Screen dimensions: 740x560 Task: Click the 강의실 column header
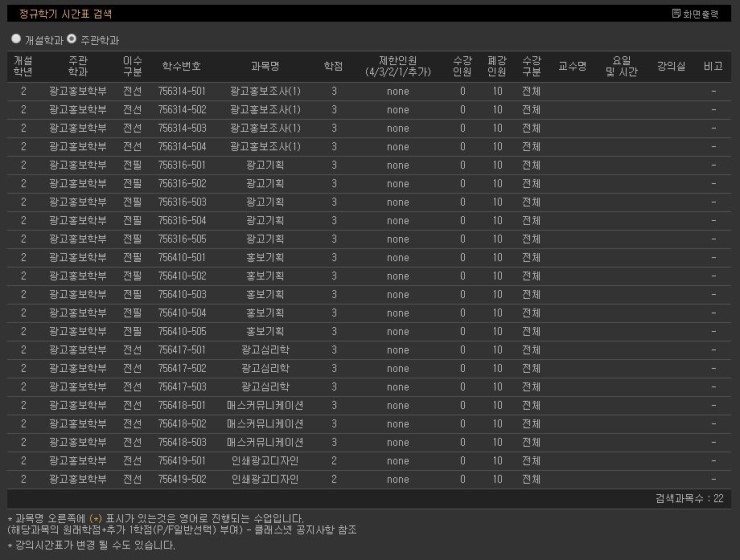(672, 66)
